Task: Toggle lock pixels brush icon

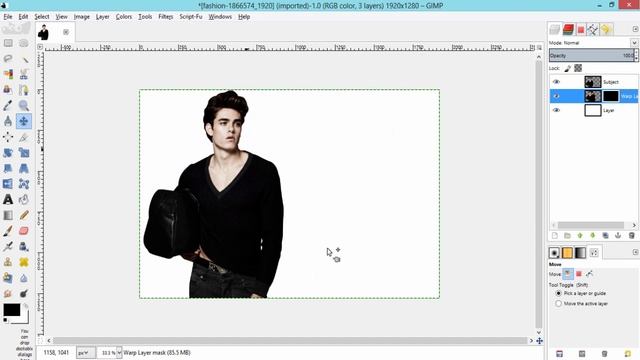Action: pos(568,68)
